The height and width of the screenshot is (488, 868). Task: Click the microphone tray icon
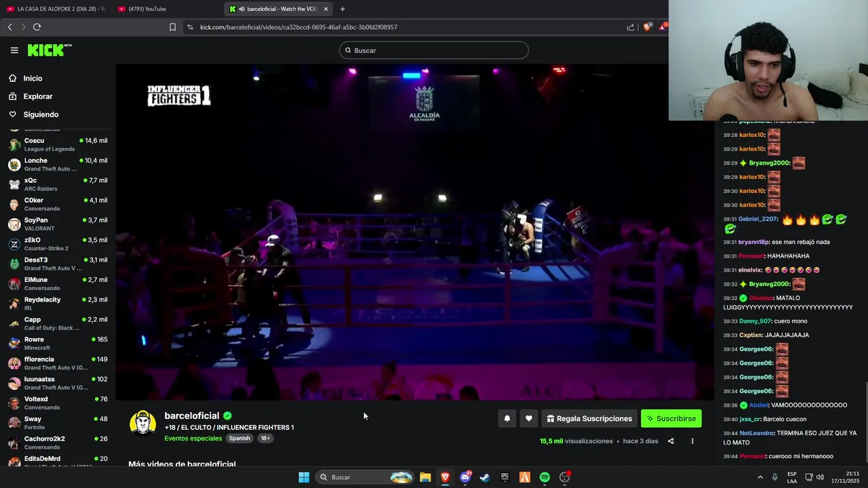click(x=775, y=477)
